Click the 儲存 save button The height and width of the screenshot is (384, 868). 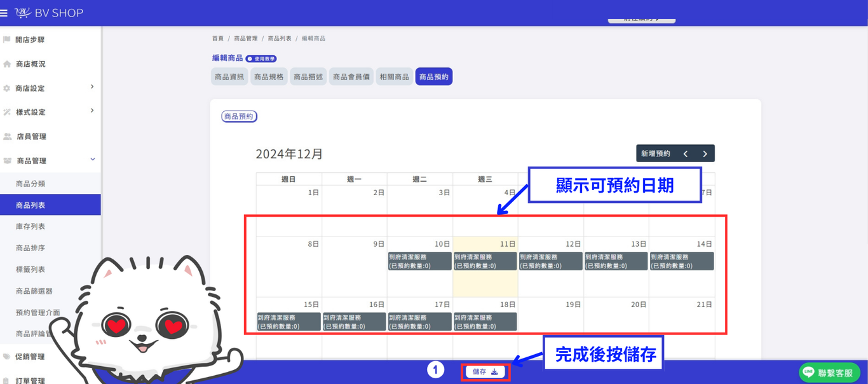[485, 372]
